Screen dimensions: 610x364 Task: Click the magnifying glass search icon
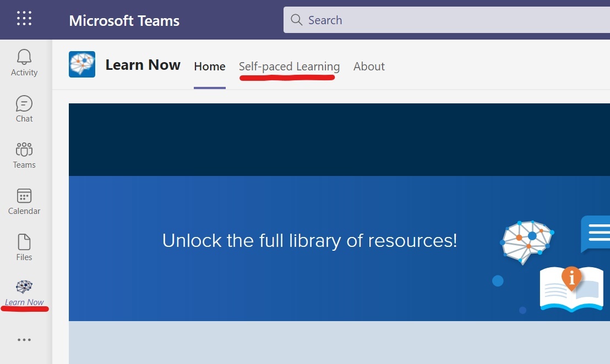click(297, 20)
